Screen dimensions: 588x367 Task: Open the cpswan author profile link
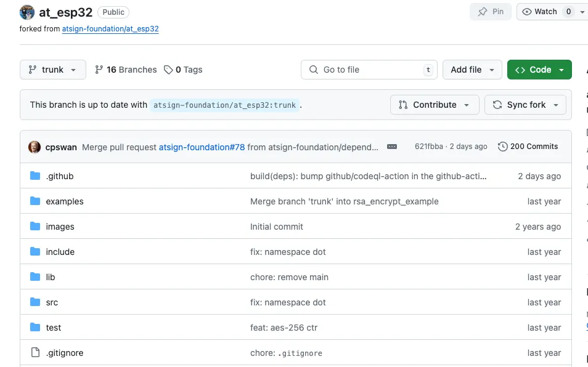[61, 147]
